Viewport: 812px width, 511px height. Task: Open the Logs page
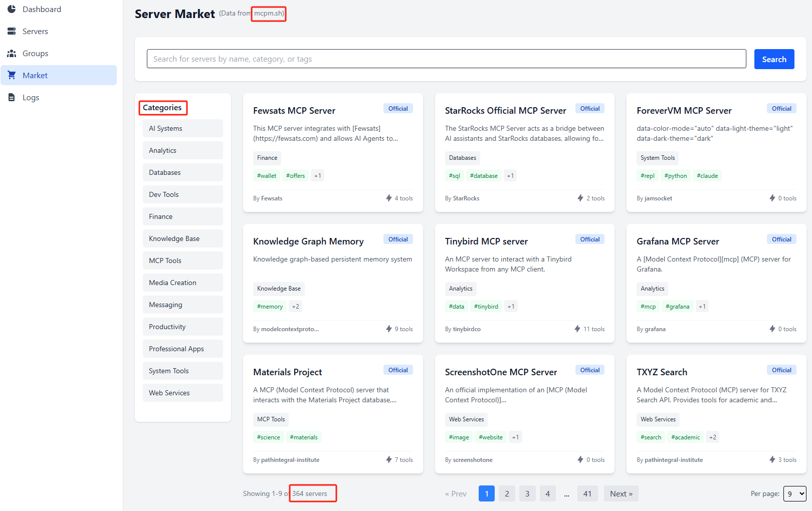(59, 97)
